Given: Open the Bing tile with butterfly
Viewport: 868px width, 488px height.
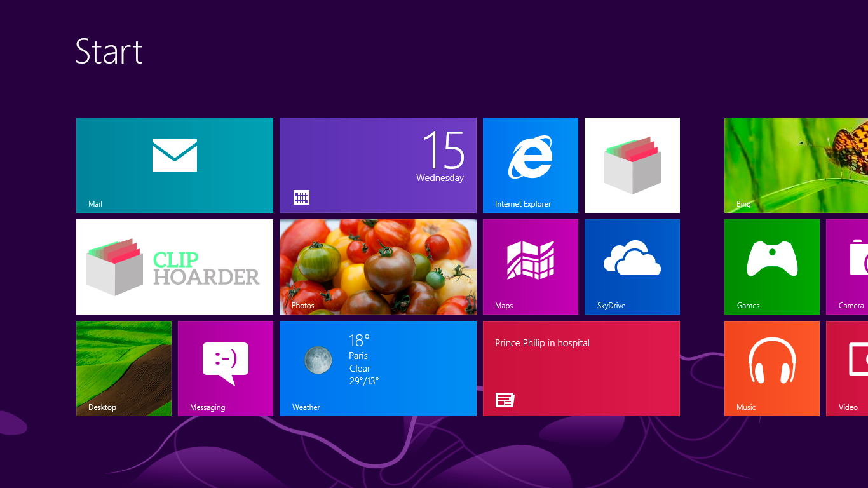Looking at the screenshot, I should pos(796,165).
